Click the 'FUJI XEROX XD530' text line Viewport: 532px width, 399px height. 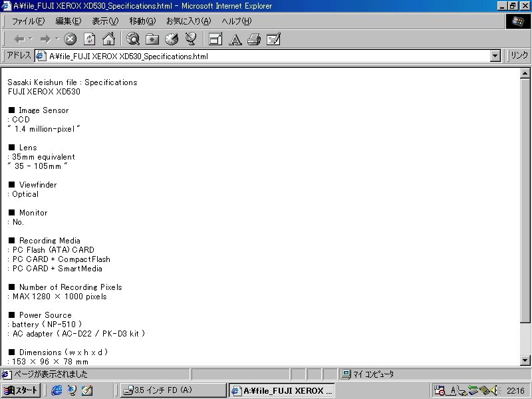44,92
